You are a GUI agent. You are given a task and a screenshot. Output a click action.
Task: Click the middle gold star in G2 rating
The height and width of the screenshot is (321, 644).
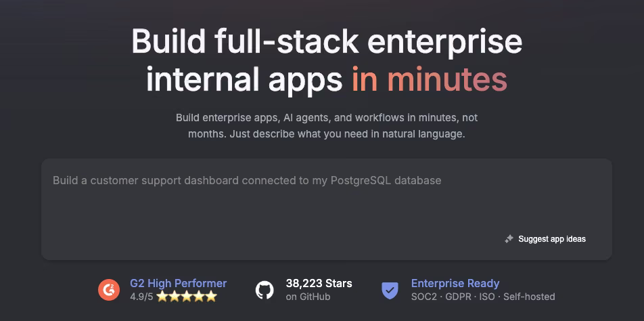[x=187, y=297]
